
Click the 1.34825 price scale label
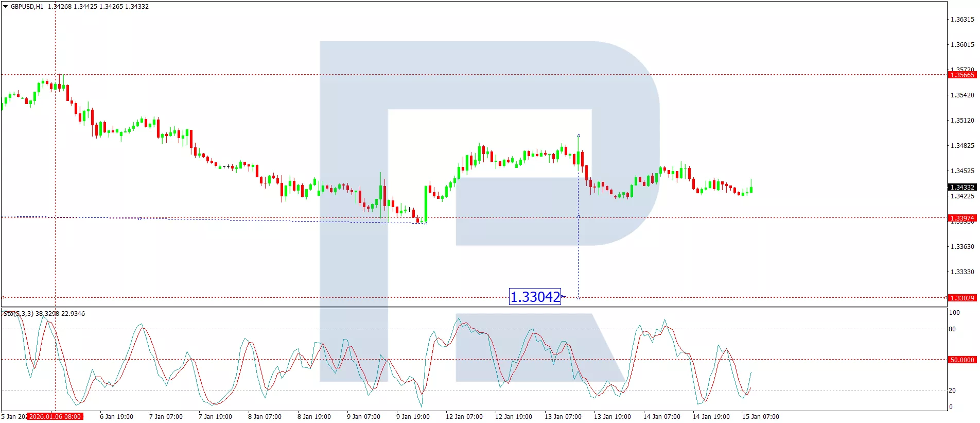[x=961, y=146]
